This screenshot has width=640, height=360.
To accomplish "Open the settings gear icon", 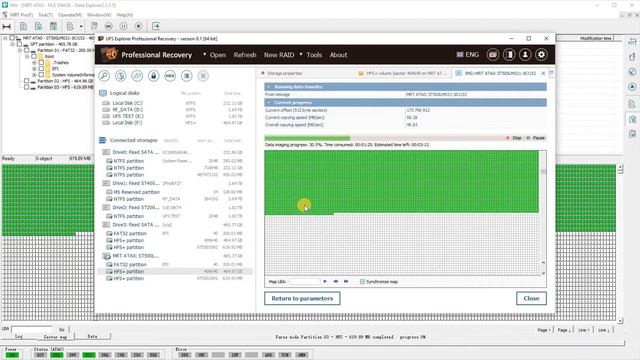I will click(542, 55).
